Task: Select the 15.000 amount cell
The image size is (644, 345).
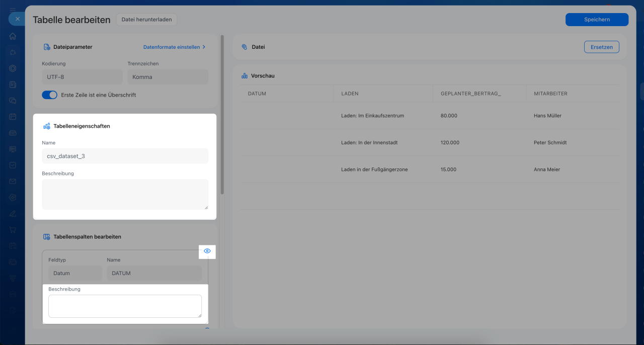Action: (448, 169)
